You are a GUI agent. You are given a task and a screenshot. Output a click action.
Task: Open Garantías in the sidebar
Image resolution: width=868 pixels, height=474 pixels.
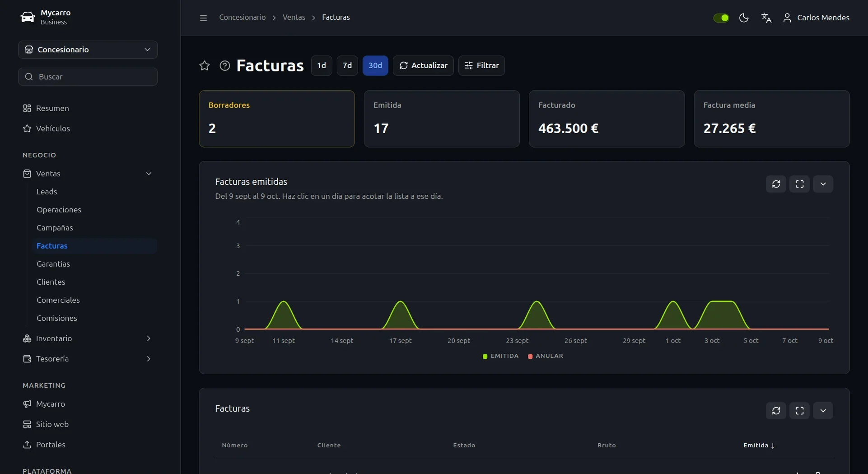(53, 264)
